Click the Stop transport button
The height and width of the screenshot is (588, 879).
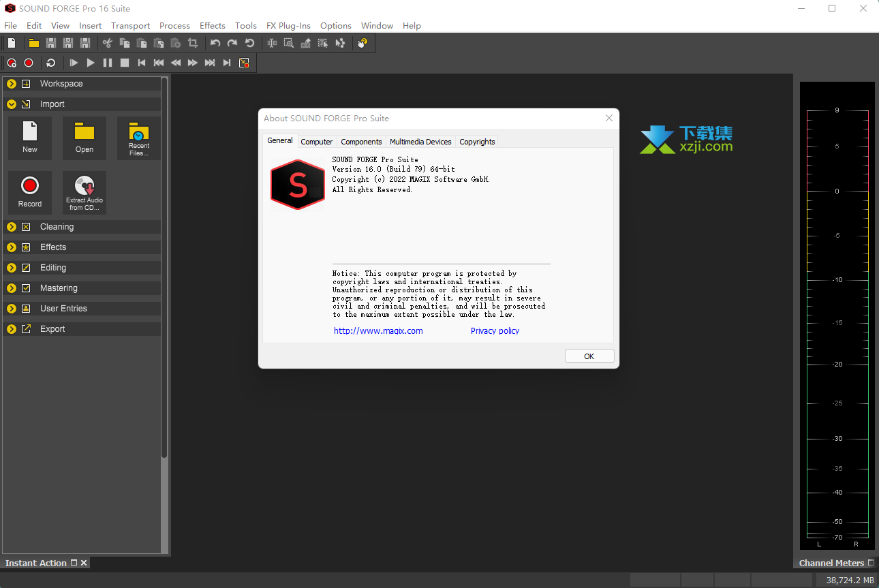coord(125,63)
